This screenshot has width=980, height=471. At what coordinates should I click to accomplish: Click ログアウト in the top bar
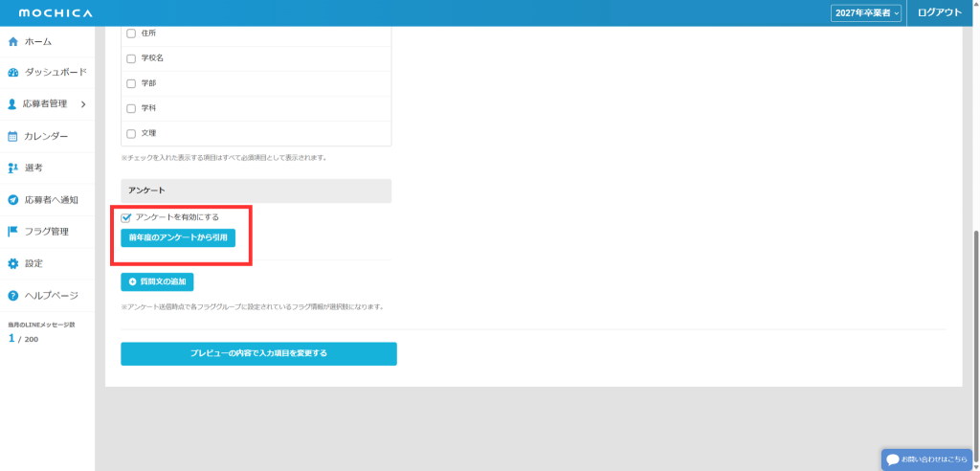click(x=939, y=13)
